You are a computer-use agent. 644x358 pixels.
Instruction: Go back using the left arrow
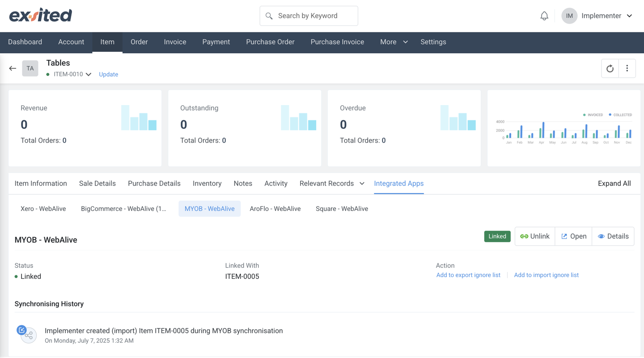[x=13, y=68]
